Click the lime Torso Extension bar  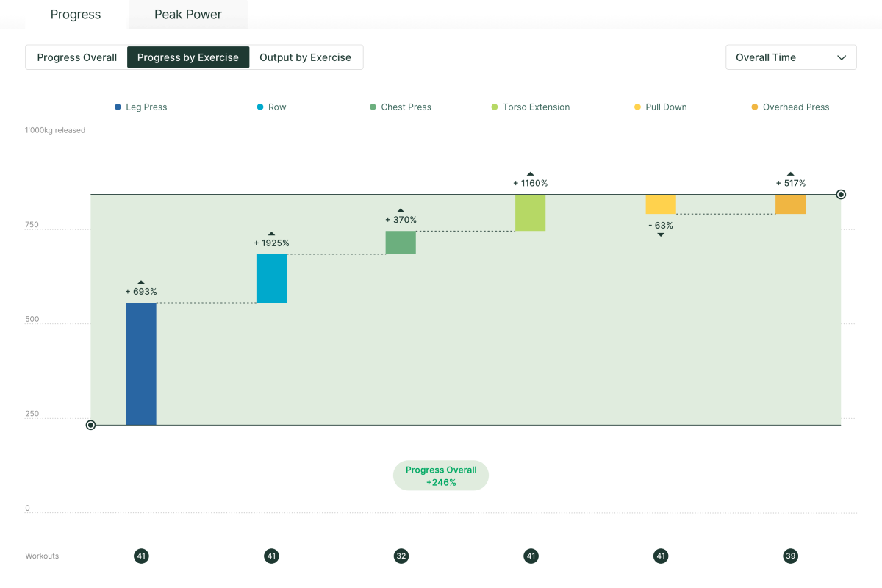point(531,213)
